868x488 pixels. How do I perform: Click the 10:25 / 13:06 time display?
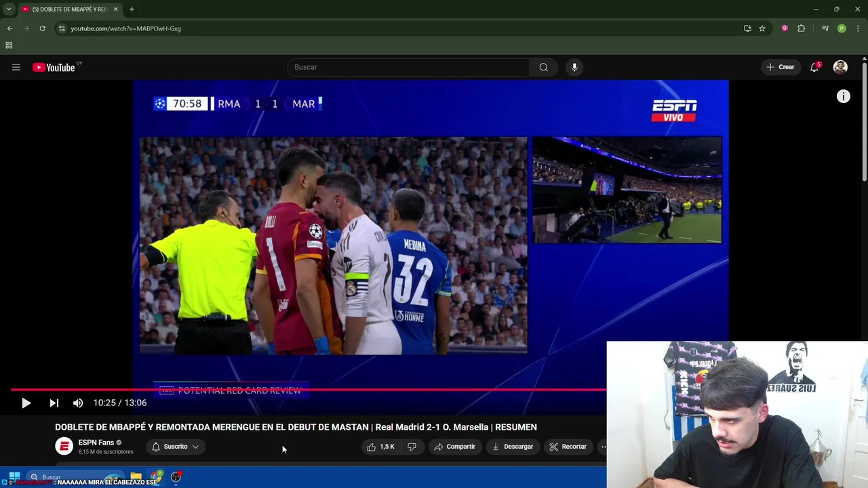click(120, 403)
